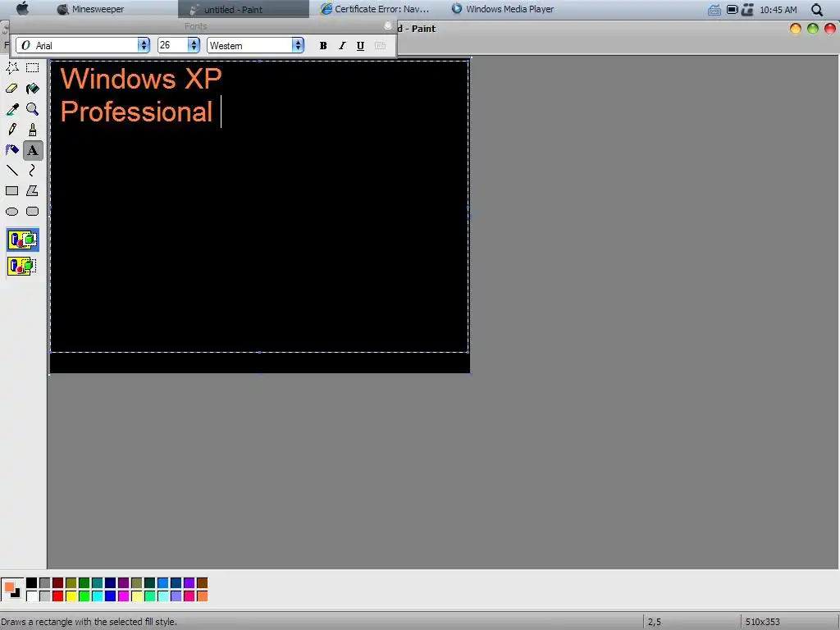The width and height of the screenshot is (840, 630).
Task: Select the rectangular Select tool
Action: [33, 68]
